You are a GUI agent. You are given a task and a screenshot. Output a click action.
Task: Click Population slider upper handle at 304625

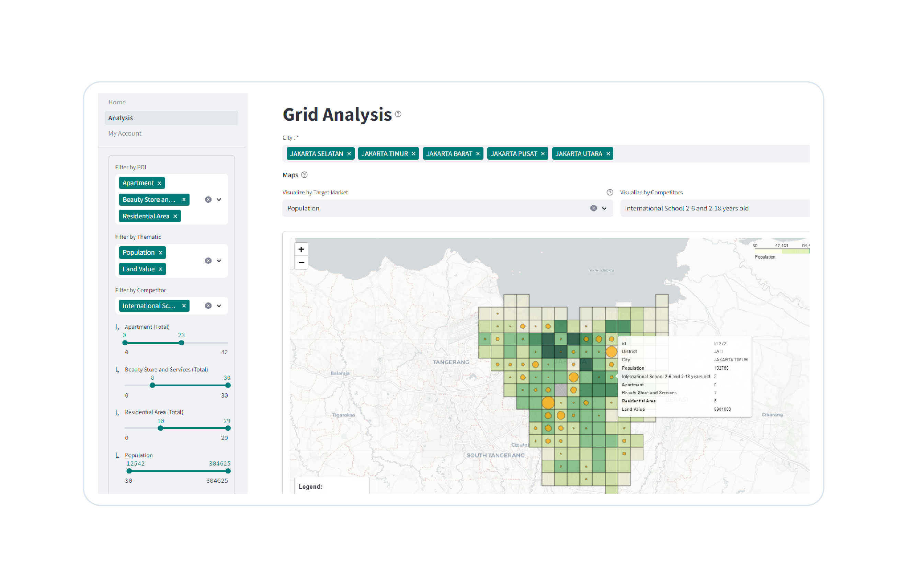(228, 471)
